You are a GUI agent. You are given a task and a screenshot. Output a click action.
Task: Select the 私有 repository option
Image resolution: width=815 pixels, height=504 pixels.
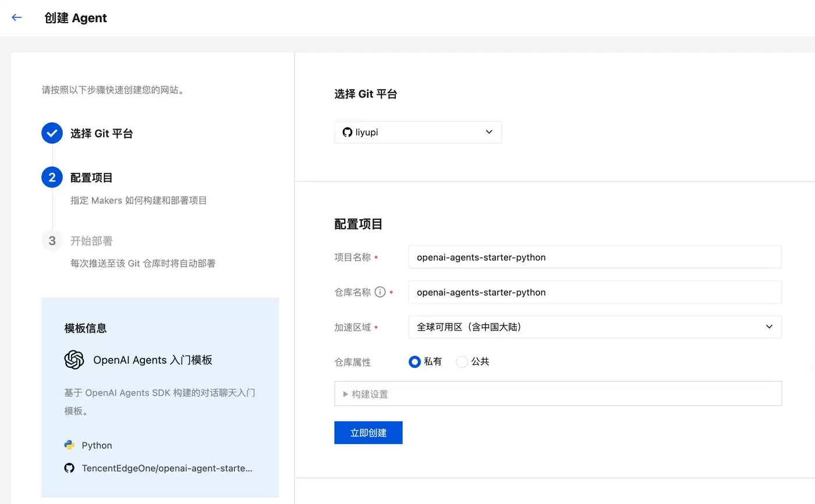[414, 362]
